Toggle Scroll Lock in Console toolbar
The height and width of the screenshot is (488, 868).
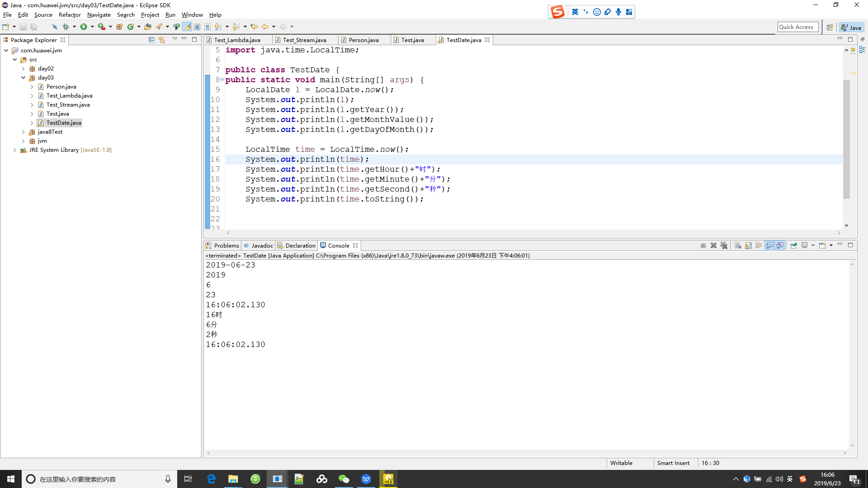click(x=748, y=245)
